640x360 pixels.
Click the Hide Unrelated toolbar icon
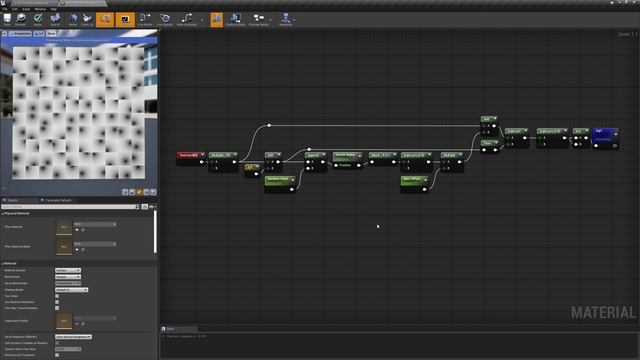pyautogui.click(x=187, y=19)
